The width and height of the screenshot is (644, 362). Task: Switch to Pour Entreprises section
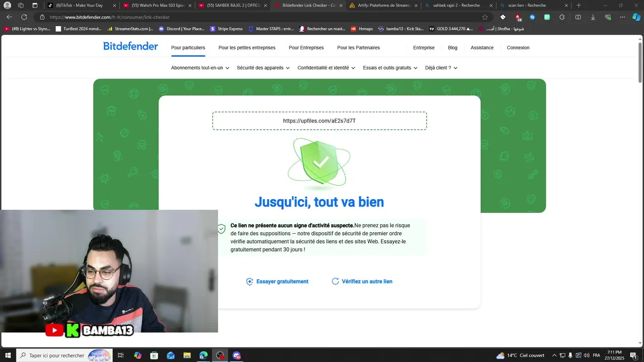306,48
